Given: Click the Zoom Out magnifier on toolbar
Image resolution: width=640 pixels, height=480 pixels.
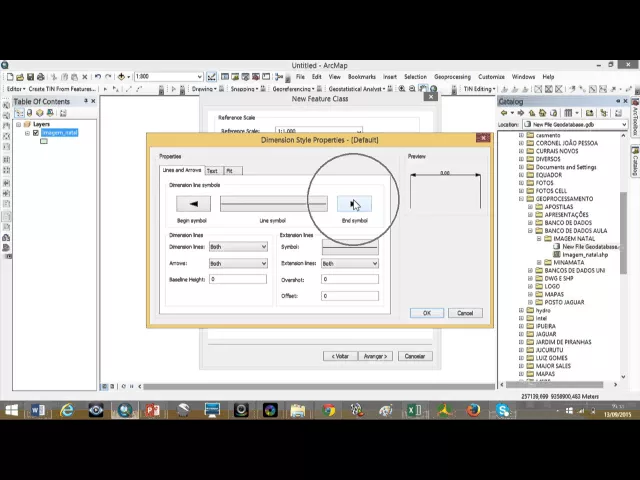Looking at the screenshot, I should click(412, 89).
